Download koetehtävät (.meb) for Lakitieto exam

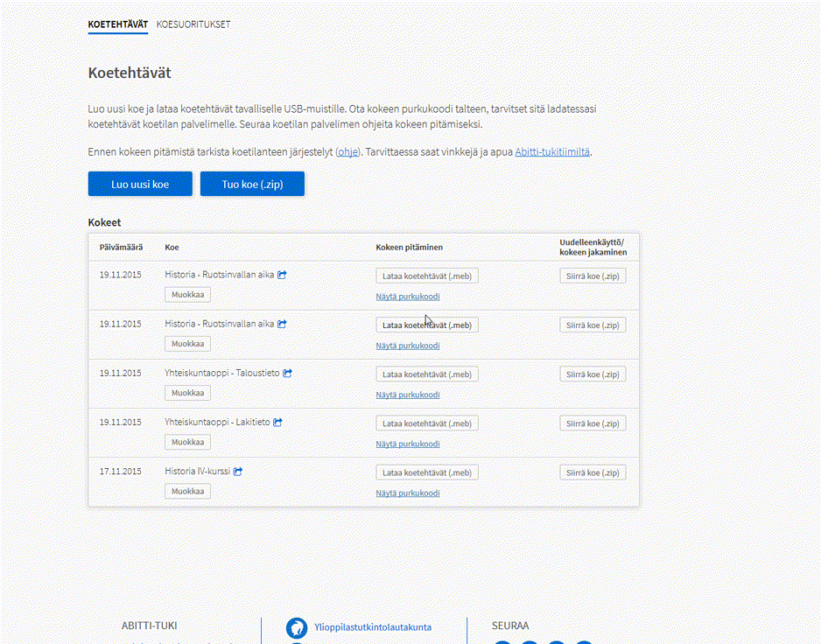[427, 423]
